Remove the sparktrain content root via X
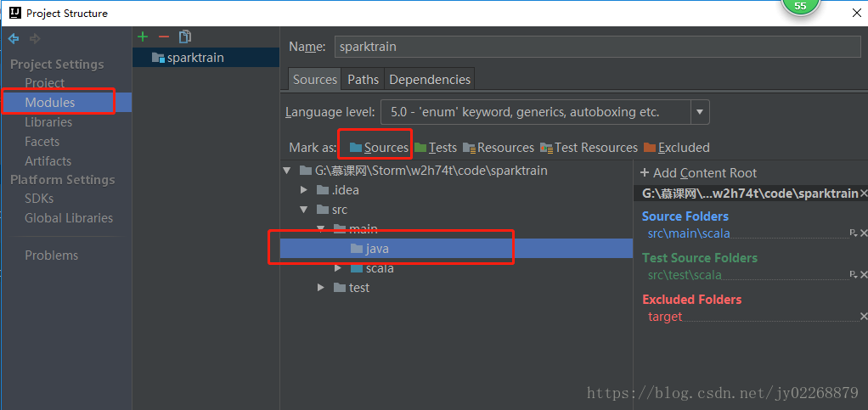Screen dimensions: 868x410 [x=863, y=193]
